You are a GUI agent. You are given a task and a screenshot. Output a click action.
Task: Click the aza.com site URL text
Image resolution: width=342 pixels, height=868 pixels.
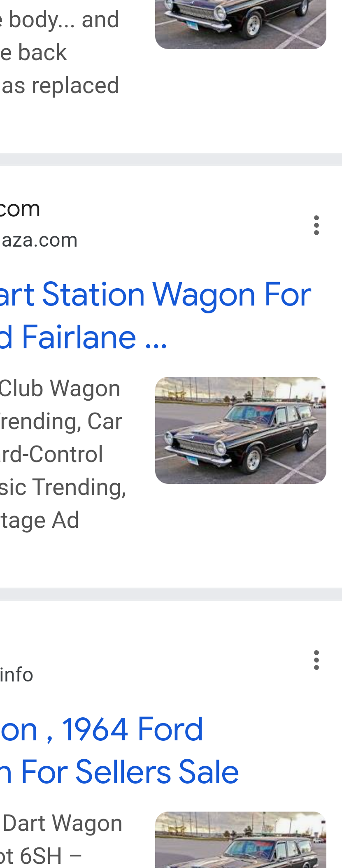[39, 240]
